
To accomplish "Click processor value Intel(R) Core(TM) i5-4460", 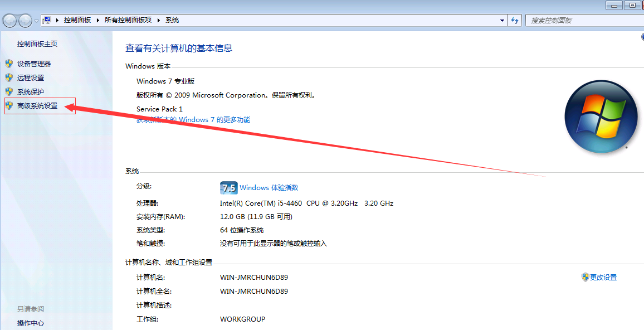I will point(306,203).
